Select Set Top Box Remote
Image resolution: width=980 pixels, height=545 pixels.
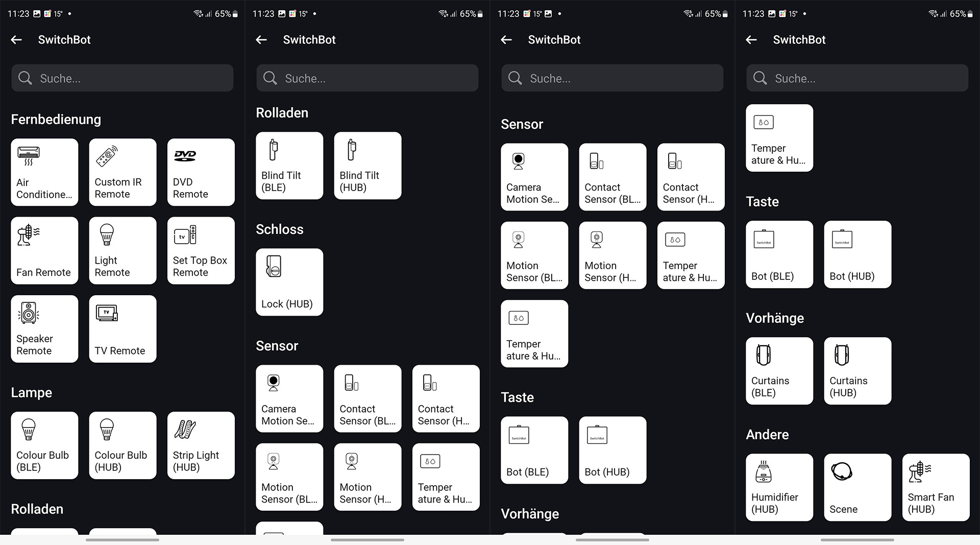point(201,250)
